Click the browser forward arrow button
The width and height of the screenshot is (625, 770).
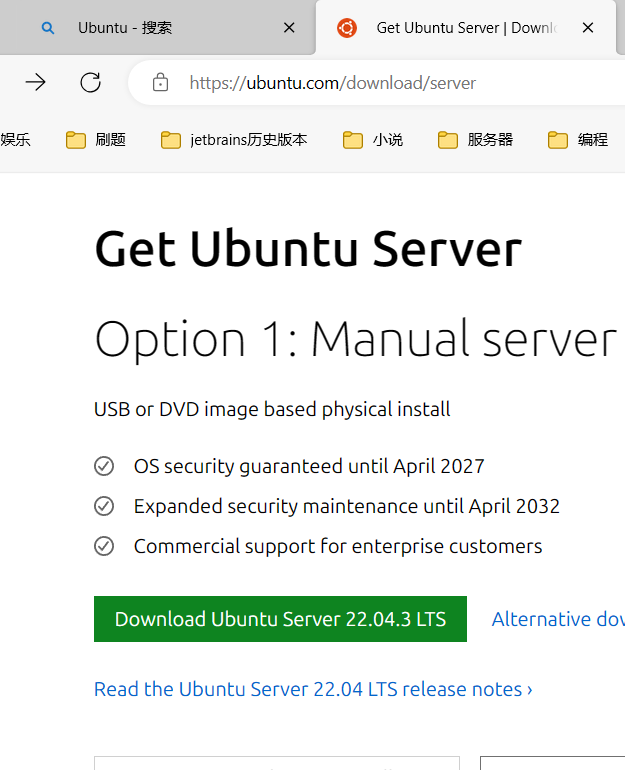[35, 83]
